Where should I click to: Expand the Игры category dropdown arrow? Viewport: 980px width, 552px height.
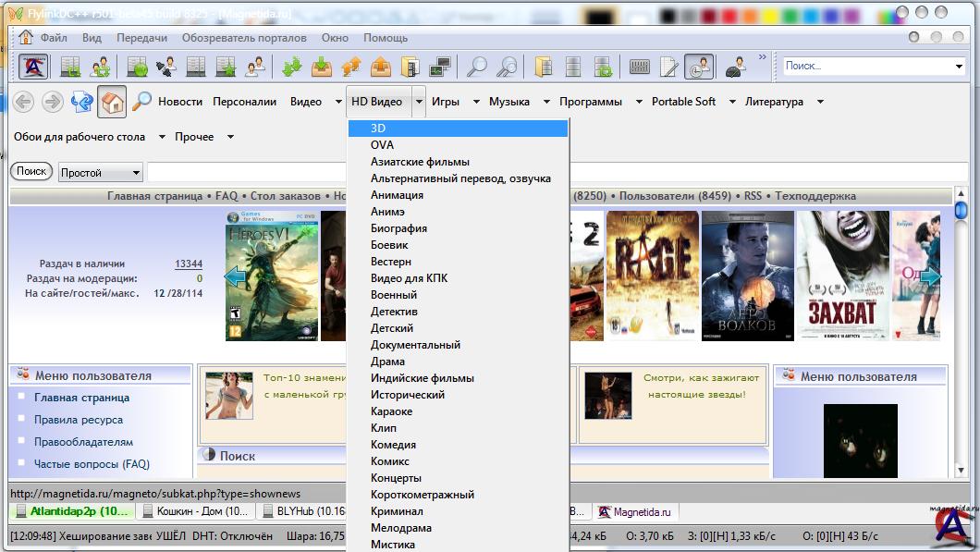tap(476, 102)
